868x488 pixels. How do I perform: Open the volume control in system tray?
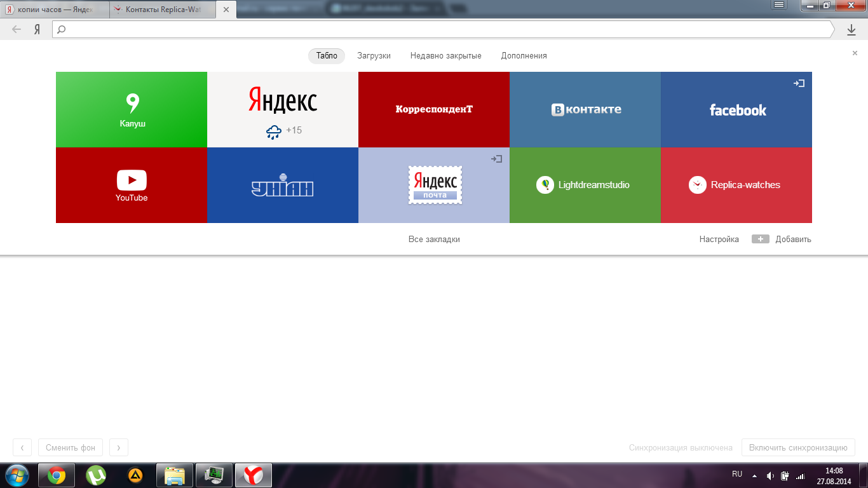coord(770,475)
